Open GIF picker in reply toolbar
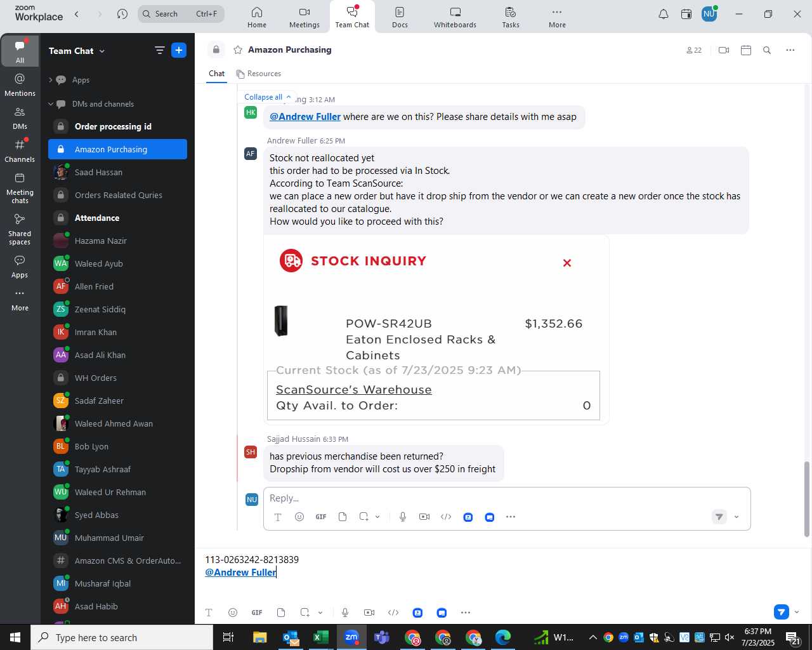 point(321,517)
